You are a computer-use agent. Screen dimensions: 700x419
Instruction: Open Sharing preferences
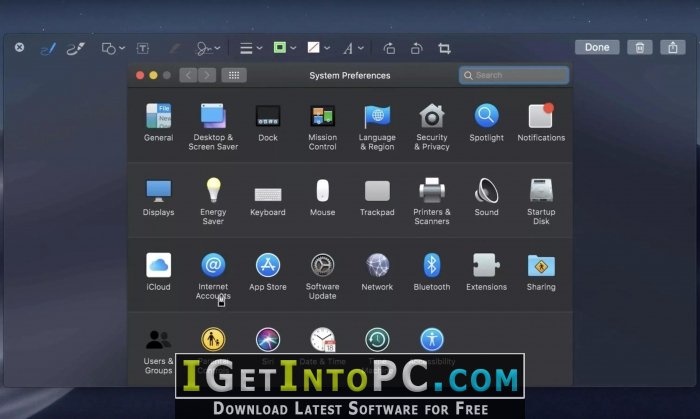point(541,271)
